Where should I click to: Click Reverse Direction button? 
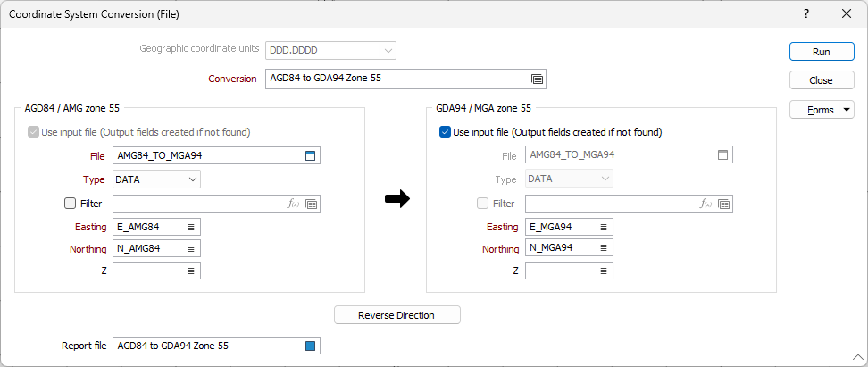[x=396, y=315]
